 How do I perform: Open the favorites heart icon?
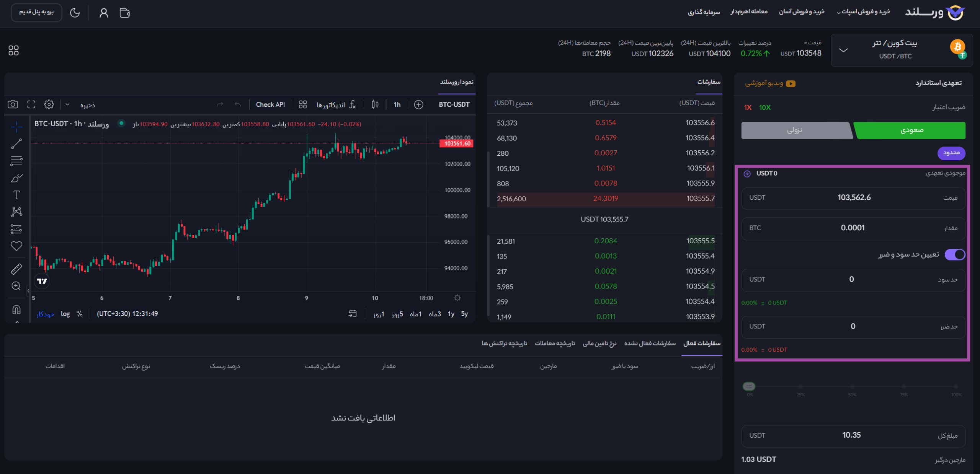pyautogui.click(x=16, y=246)
